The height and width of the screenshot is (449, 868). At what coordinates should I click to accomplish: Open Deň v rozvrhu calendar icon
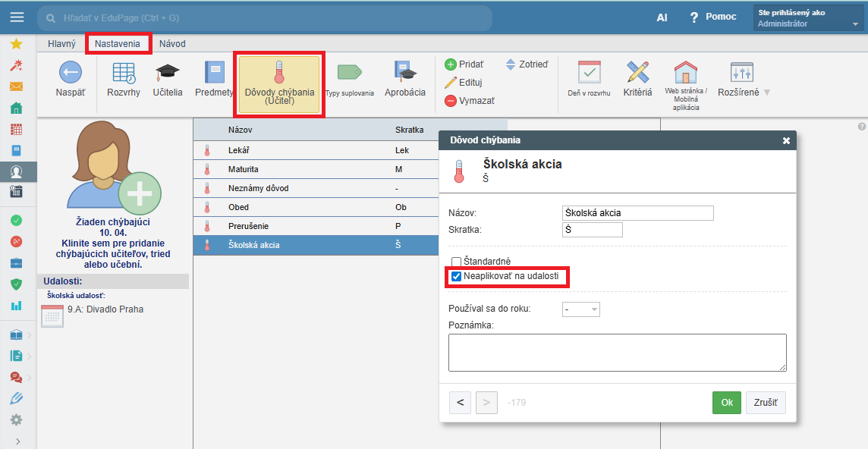pos(589,74)
